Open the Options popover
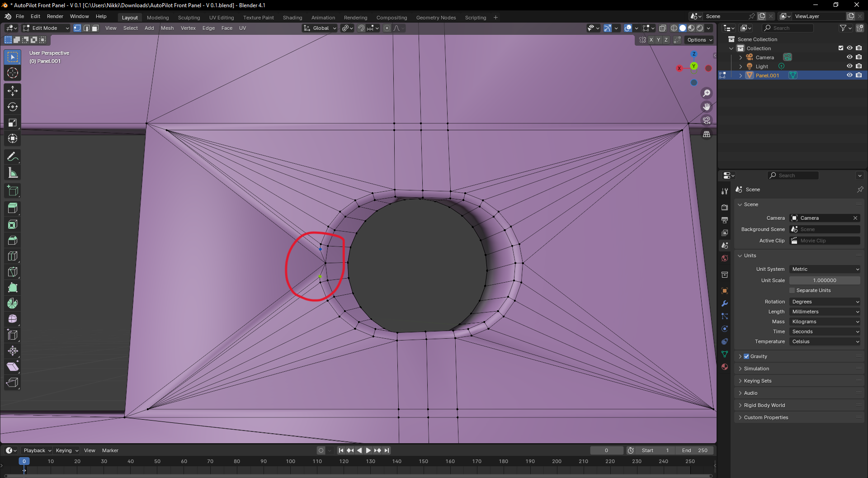 tap(699, 40)
